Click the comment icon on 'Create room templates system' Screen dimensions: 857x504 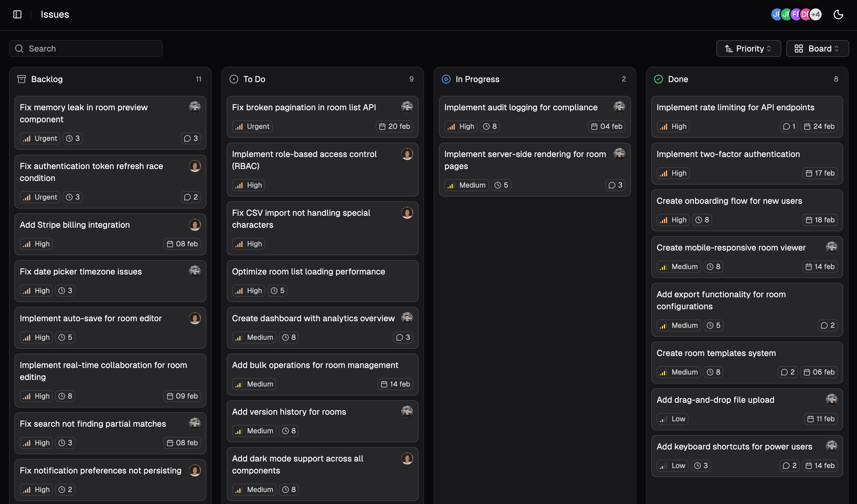(x=784, y=372)
